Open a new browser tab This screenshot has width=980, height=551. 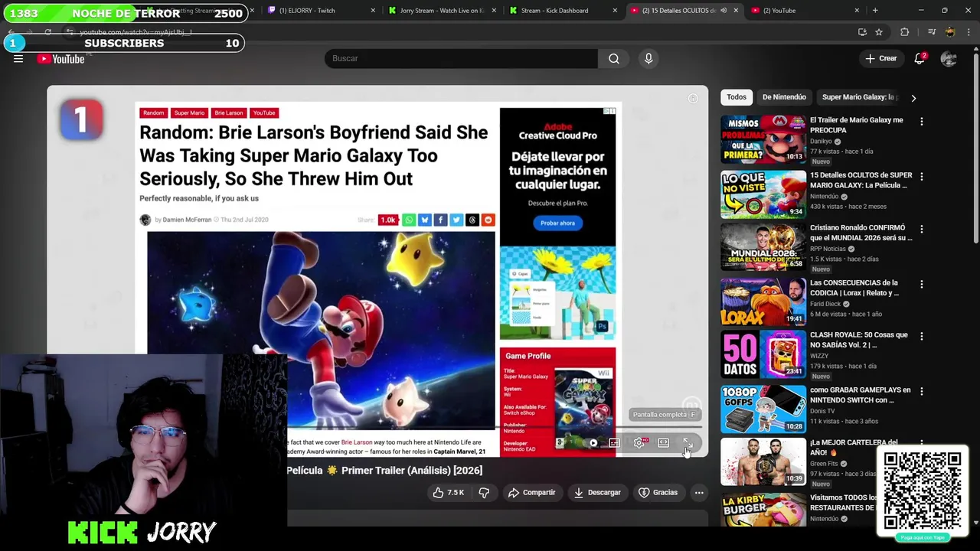click(x=875, y=11)
